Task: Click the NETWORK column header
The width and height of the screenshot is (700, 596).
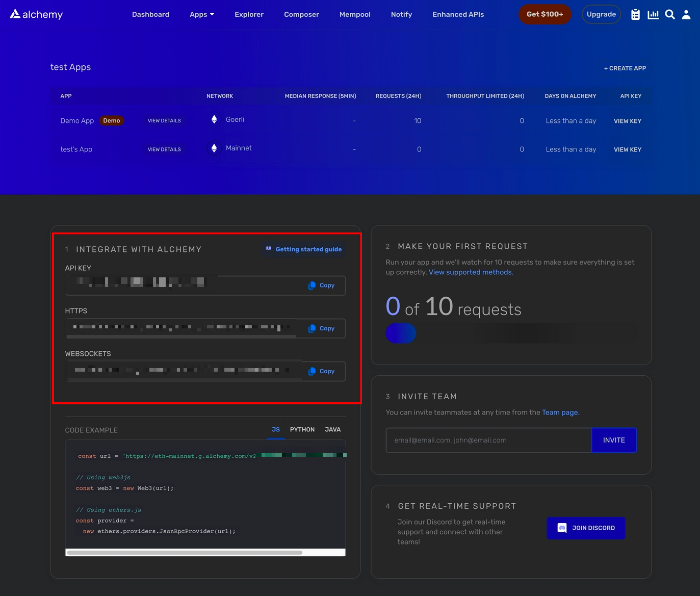Action: pos(220,96)
